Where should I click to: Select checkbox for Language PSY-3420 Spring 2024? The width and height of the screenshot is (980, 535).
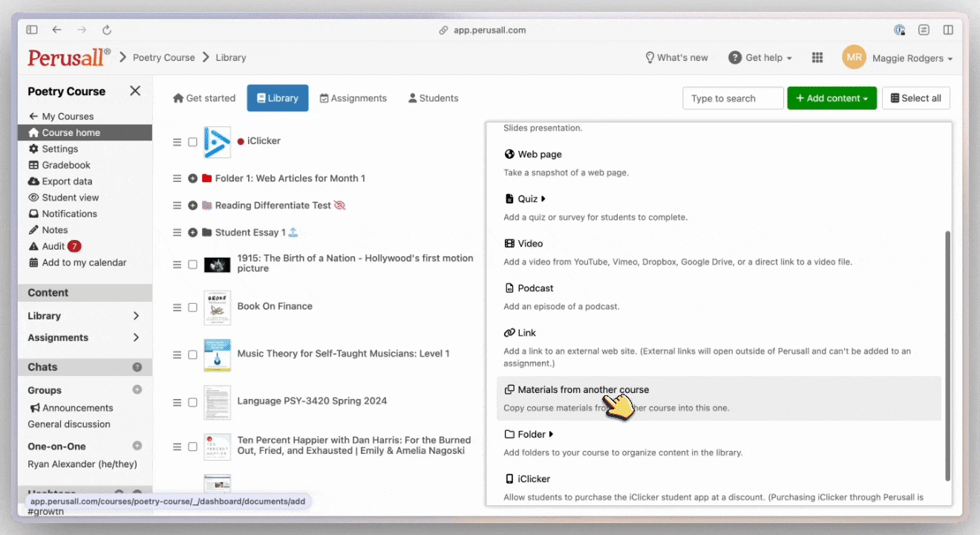point(193,402)
